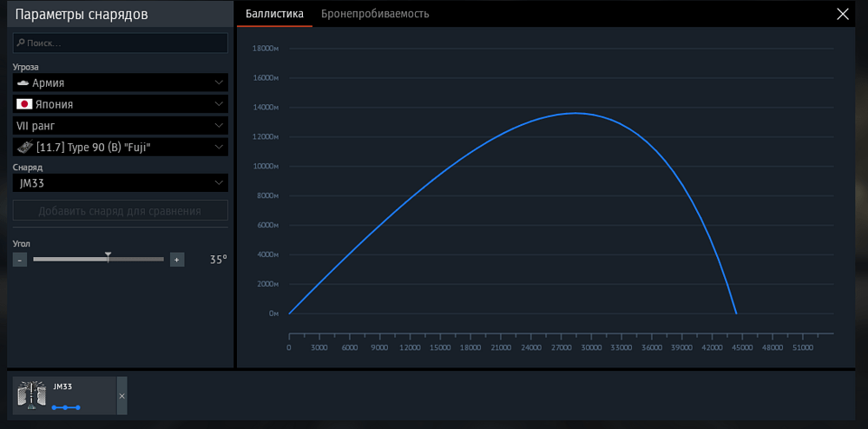Click into the Поиск search field
Image resolution: width=868 pixels, height=429 pixels.
pyautogui.click(x=126, y=43)
